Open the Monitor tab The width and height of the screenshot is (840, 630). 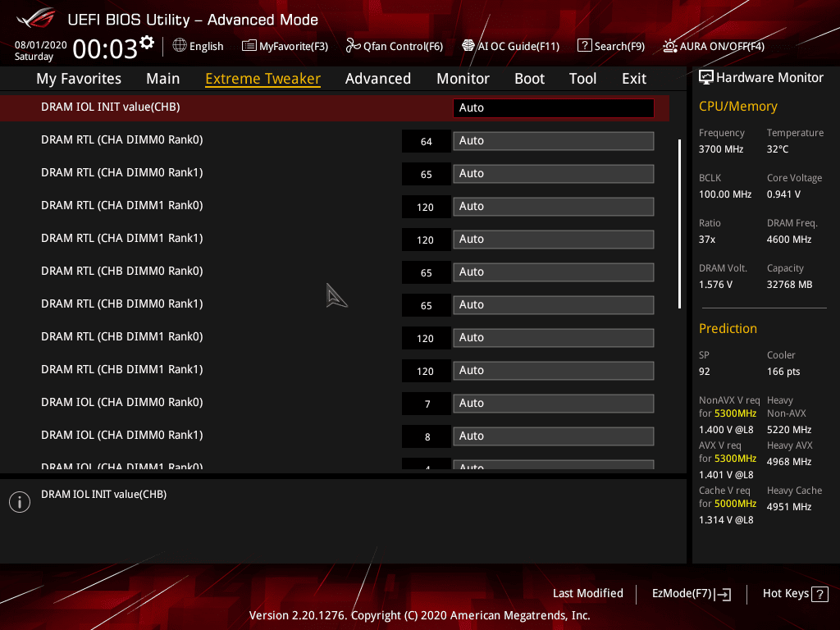[x=463, y=79]
